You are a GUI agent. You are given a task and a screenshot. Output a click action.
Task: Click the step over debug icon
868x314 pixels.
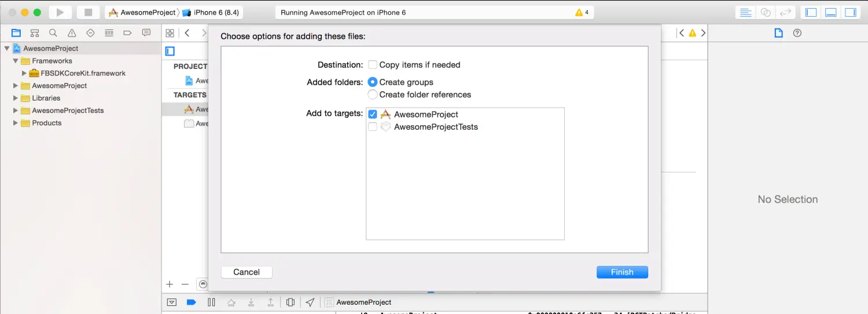[231, 302]
